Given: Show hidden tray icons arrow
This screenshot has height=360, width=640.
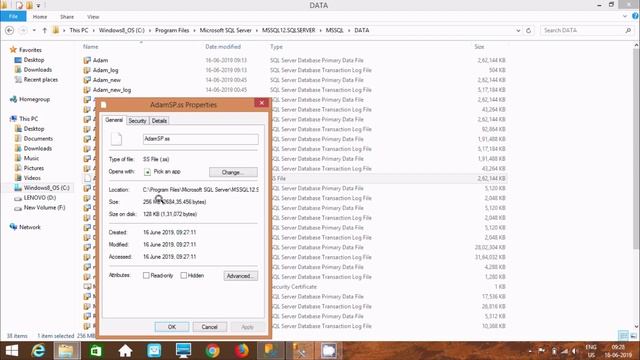Looking at the screenshot, I should point(530,351).
